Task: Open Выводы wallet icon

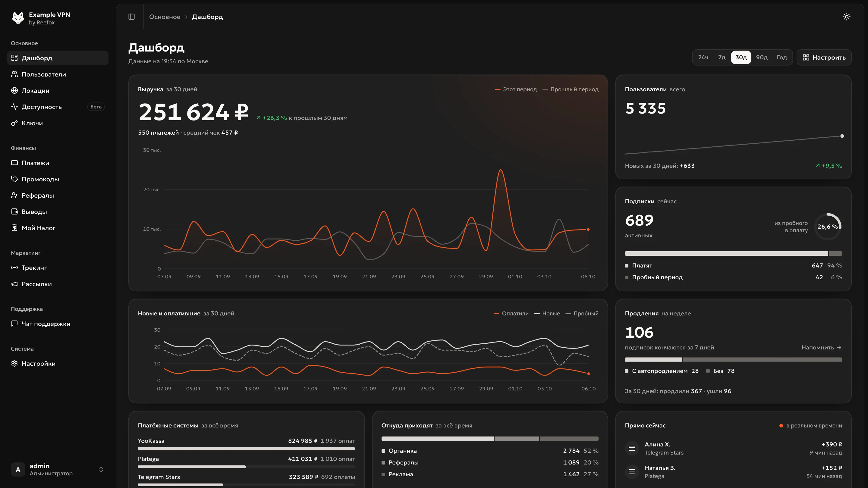Action: click(x=14, y=211)
